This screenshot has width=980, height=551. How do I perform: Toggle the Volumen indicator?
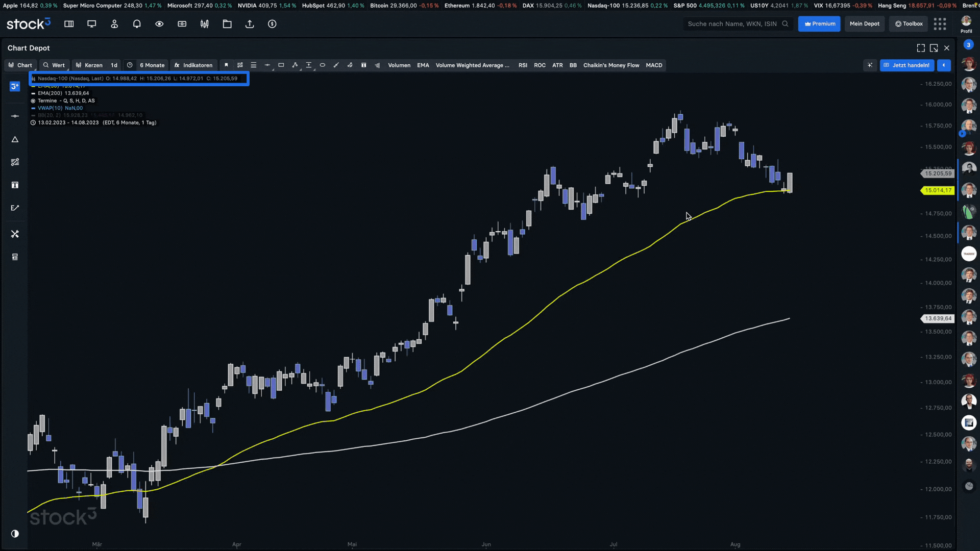pos(399,65)
